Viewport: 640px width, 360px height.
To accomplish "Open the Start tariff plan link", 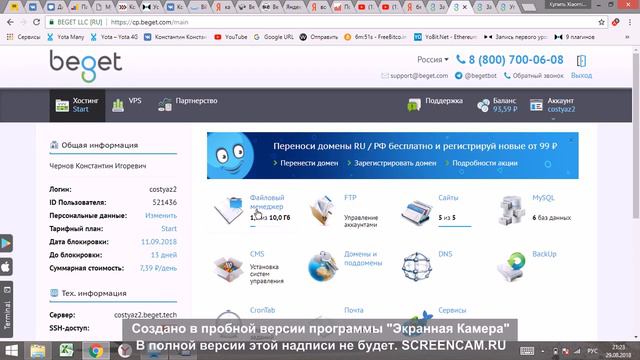I will 169,229.
